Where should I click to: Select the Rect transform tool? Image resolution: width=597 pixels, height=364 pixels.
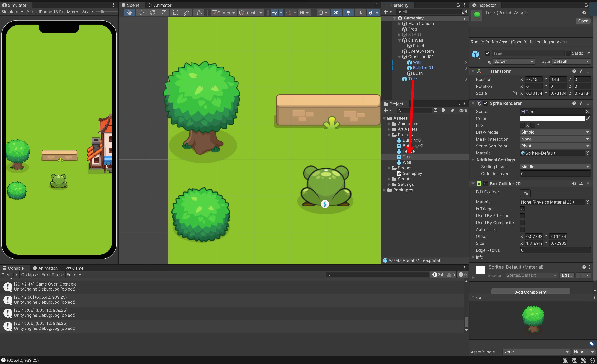click(x=175, y=13)
